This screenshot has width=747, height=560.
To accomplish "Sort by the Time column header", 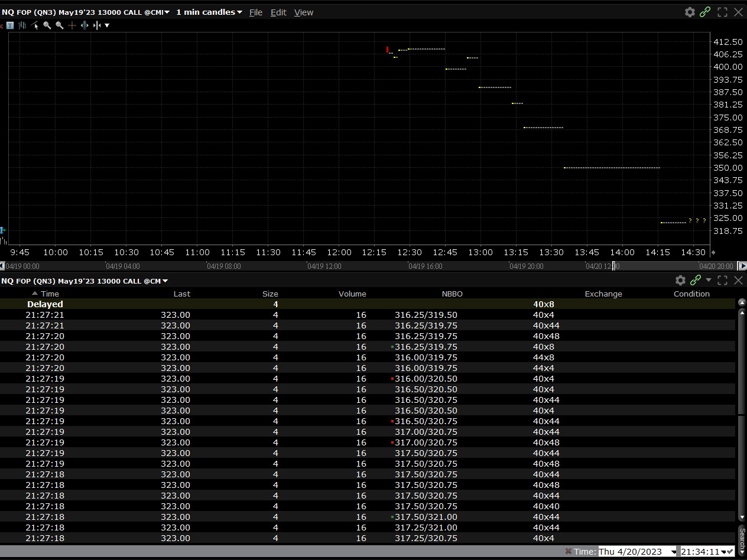I will point(50,294).
